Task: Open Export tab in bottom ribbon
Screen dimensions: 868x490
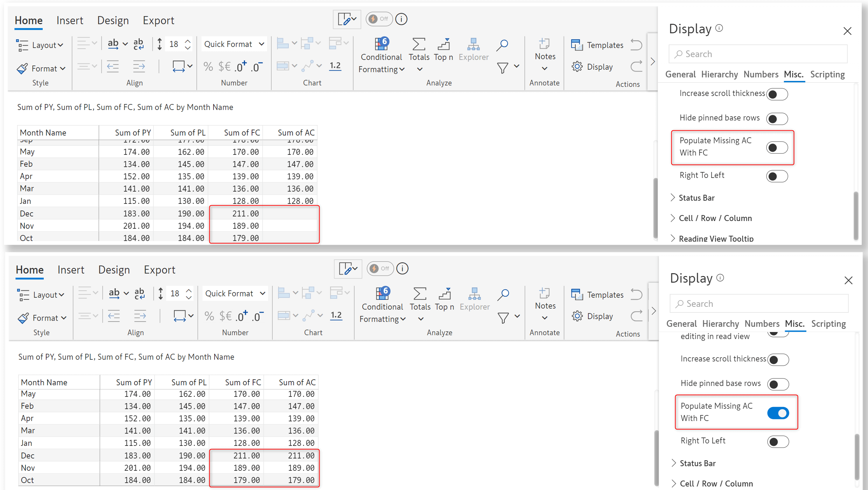Action: [159, 270]
